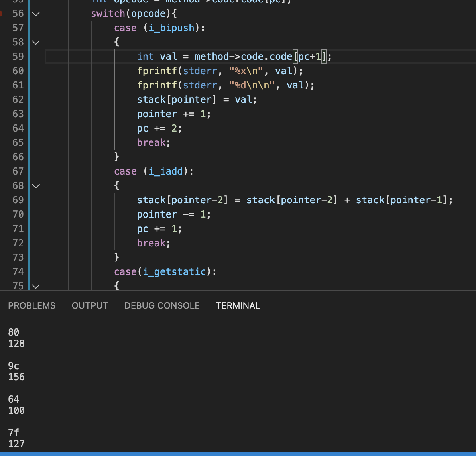Click the fprintf call on line 60
Image resolution: width=476 pixels, height=456 pixels.
pos(157,71)
